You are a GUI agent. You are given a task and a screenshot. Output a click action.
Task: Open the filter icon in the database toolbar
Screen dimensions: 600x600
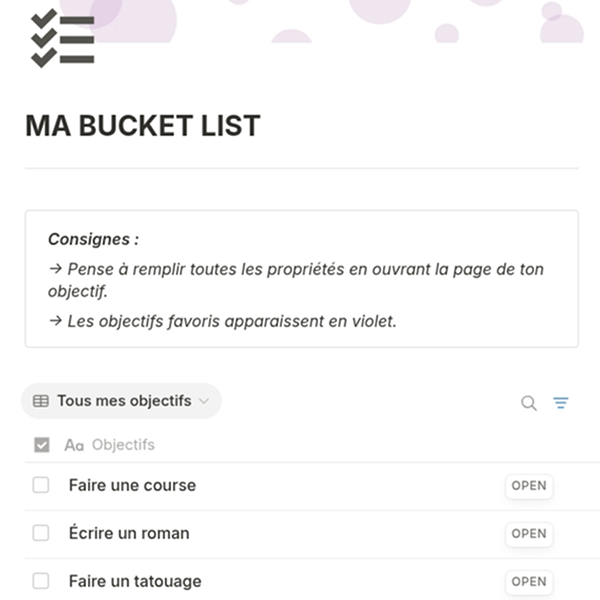point(561,403)
